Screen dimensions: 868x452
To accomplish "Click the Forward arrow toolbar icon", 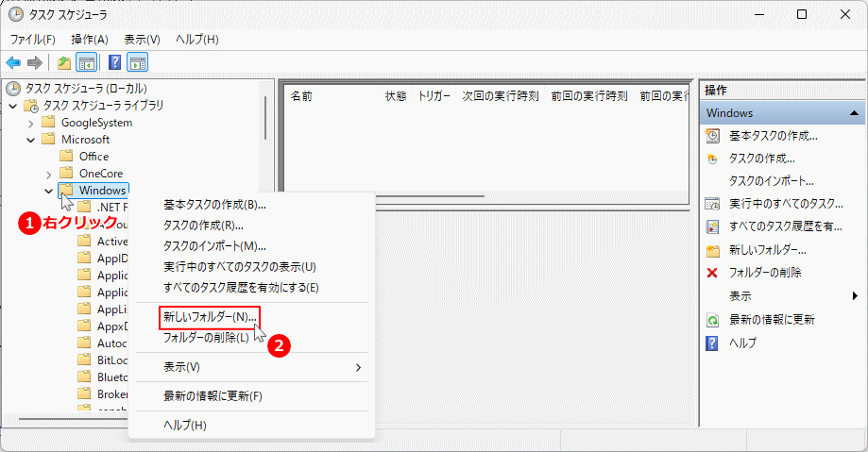I will coord(35,62).
